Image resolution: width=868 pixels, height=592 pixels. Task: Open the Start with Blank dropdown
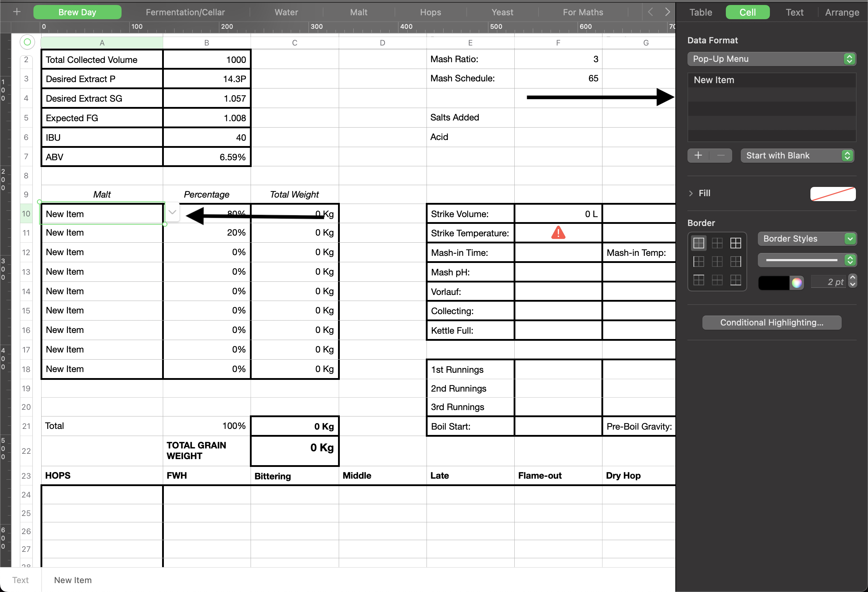(x=797, y=155)
